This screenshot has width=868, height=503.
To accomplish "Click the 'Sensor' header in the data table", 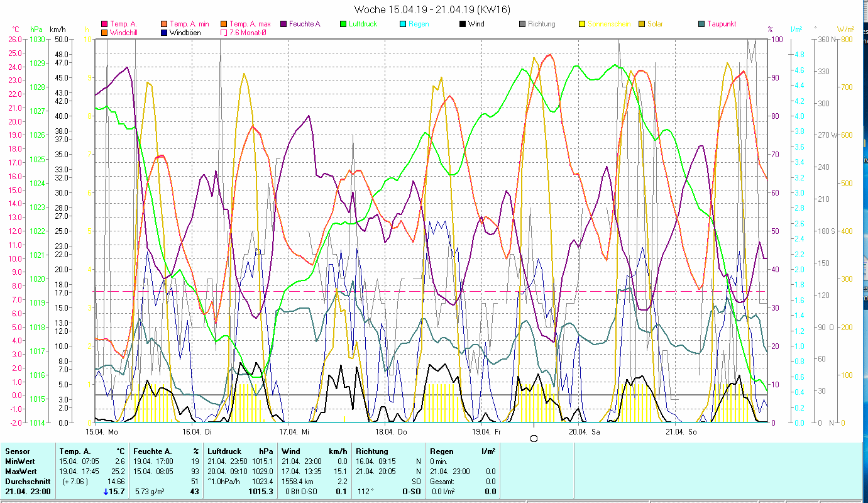I will point(16,451).
